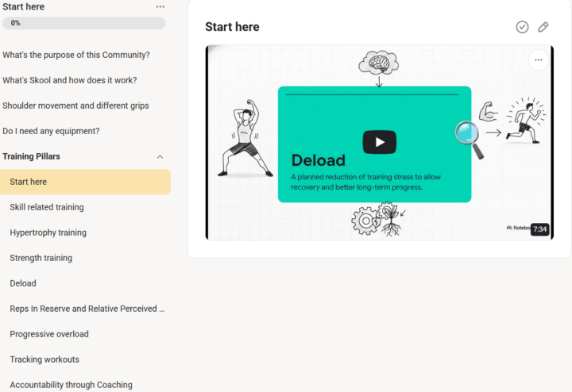The height and width of the screenshot is (392, 572).
Task: Open 'What's Skool and how does it work?'
Action: pyautogui.click(x=70, y=80)
